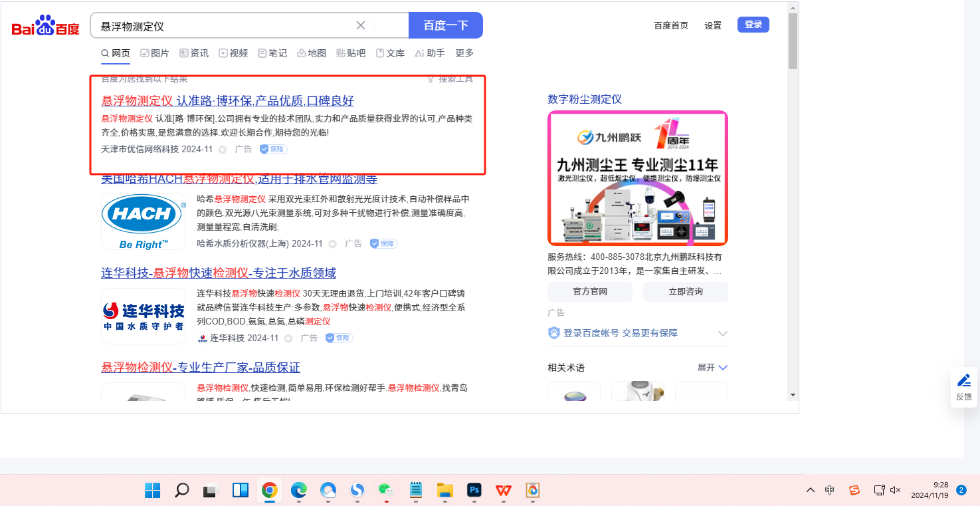Viewport: 980px width, 506px height.
Task: Click the 登录百度帐号 交易更有保障 link
Action: coord(621,333)
